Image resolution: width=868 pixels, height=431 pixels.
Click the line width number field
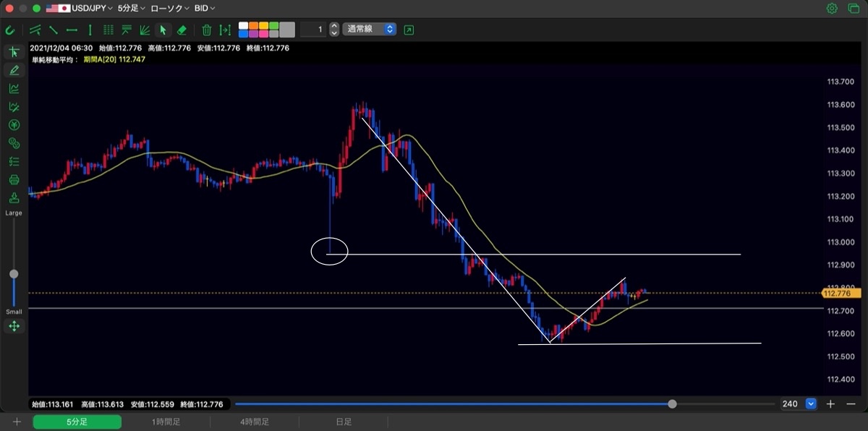pos(312,30)
